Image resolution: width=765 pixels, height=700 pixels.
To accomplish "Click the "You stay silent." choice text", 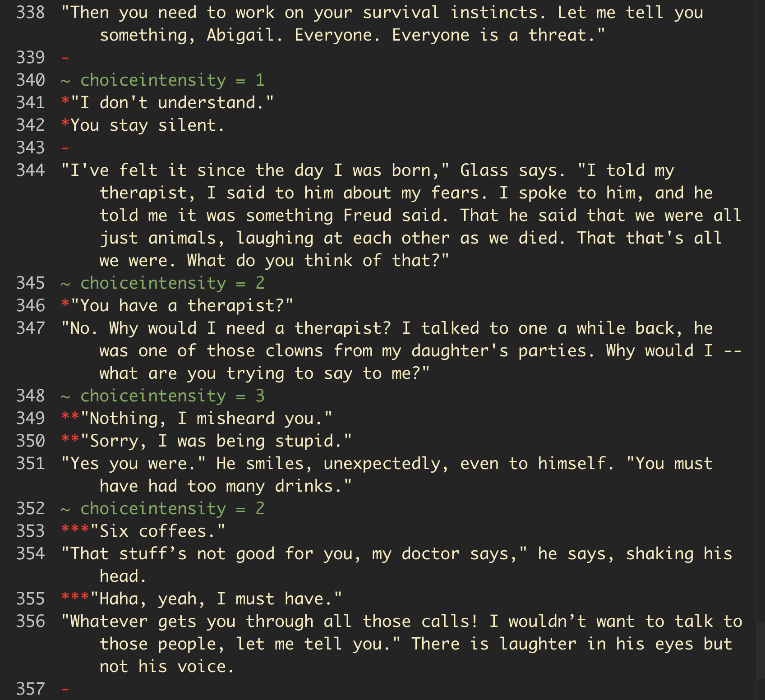I will (147, 125).
